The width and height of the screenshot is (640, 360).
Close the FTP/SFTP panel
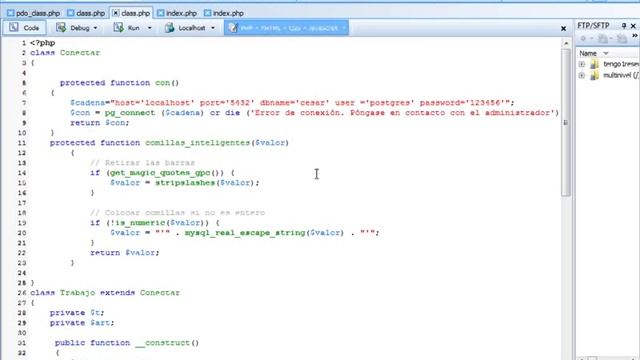pyautogui.click(x=633, y=26)
